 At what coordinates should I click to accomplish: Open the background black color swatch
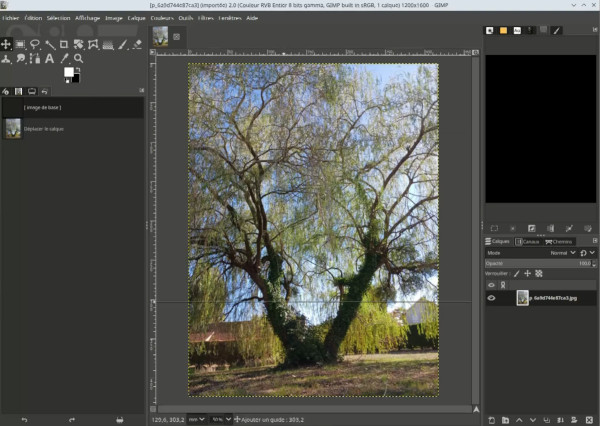point(76,78)
